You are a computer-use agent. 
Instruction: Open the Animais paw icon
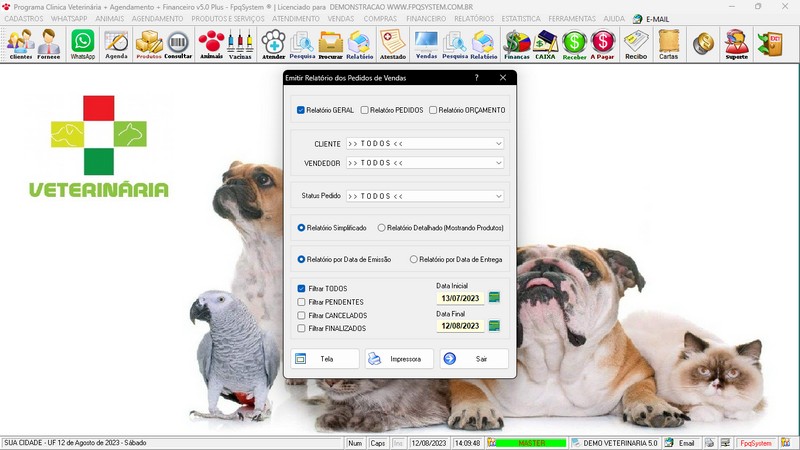coord(211,44)
